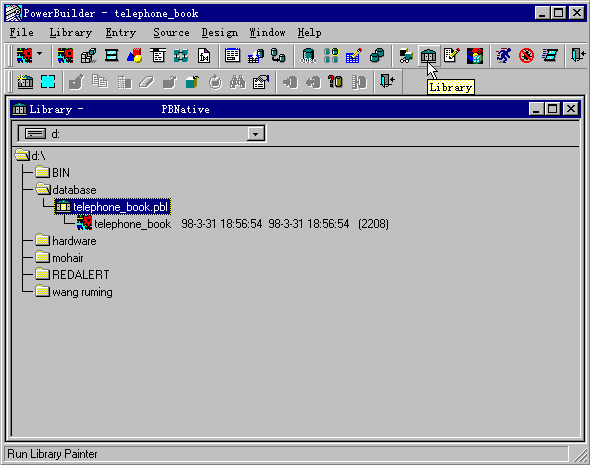Click the Select All cyan square icon
Viewport: 590px width, 465px height.
pos(48,81)
